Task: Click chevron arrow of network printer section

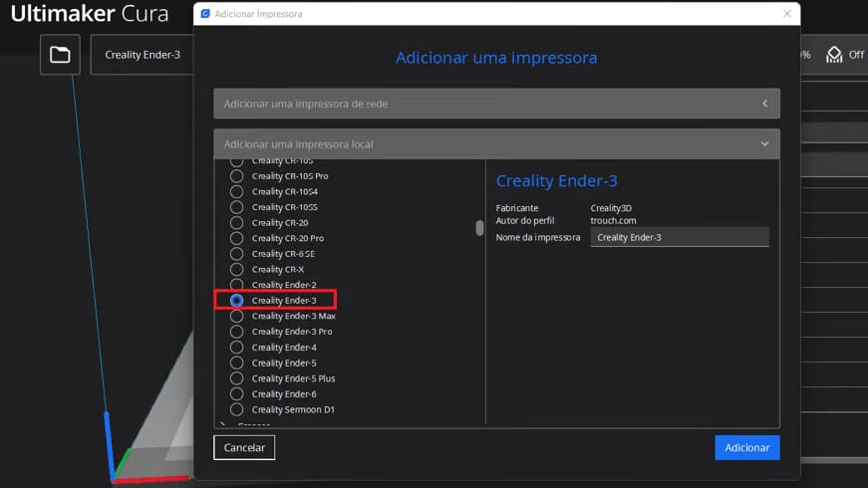Action: [764, 104]
